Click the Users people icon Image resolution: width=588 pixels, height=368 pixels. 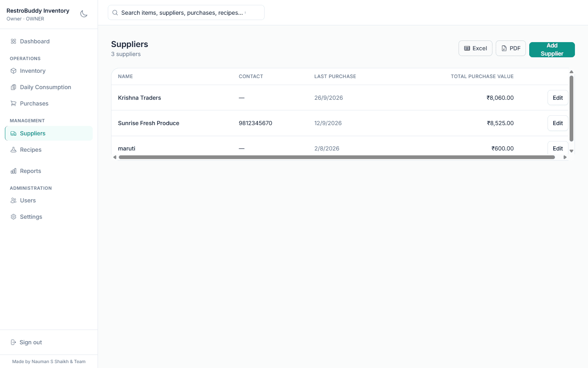click(13, 200)
